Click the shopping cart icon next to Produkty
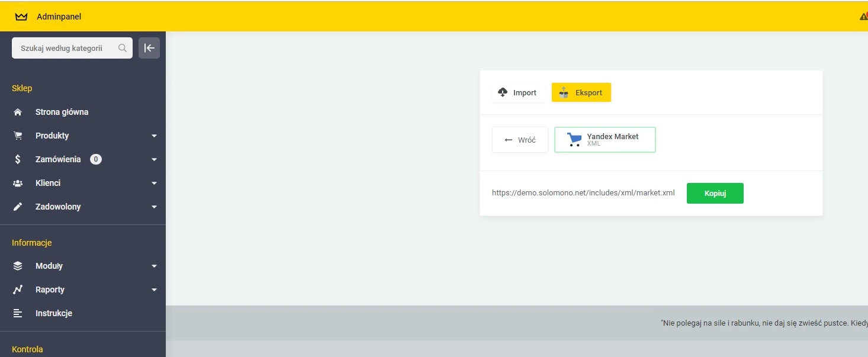Image resolution: width=868 pixels, height=357 pixels. [x=17, y=135]
